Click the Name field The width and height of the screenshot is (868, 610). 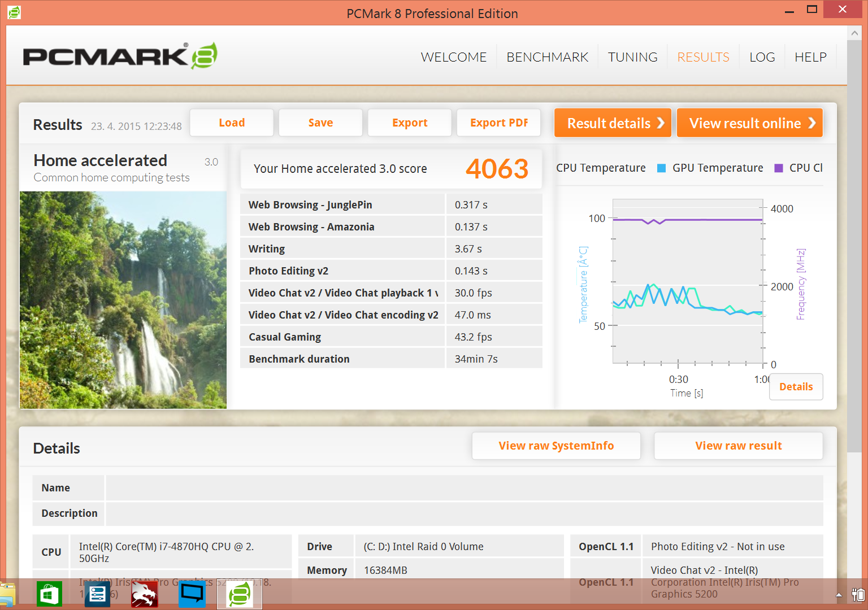coord(465,487)
